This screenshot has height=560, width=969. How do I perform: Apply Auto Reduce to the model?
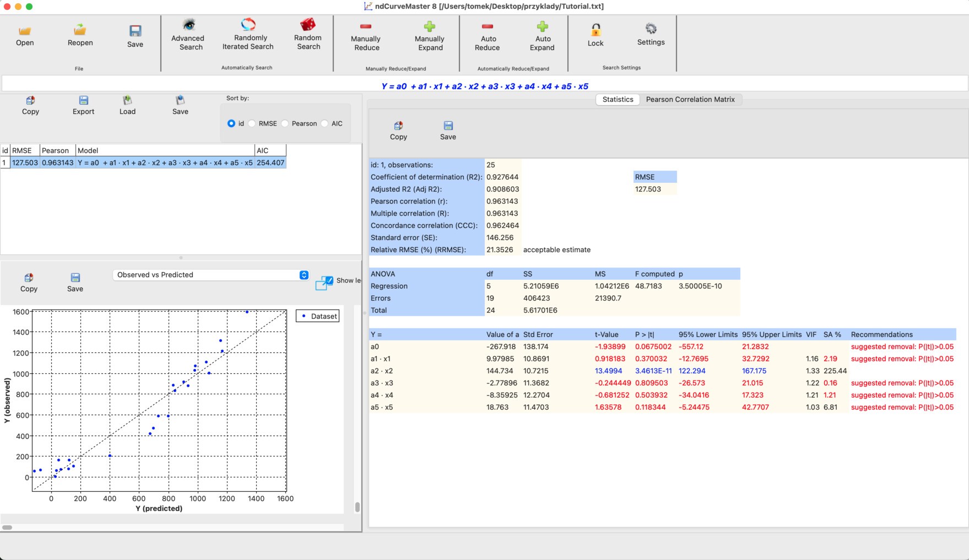487,37
